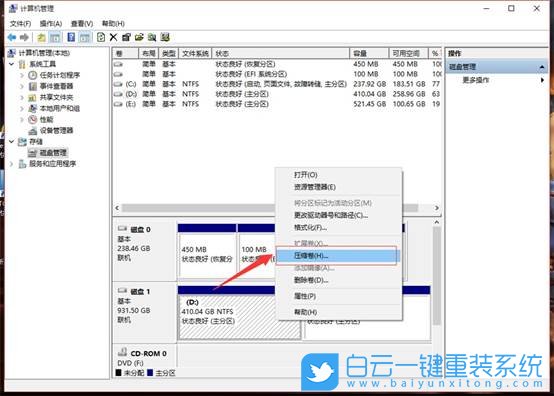
Task: Click the 任务计划程序 clock icon
Action: point(33,75)
